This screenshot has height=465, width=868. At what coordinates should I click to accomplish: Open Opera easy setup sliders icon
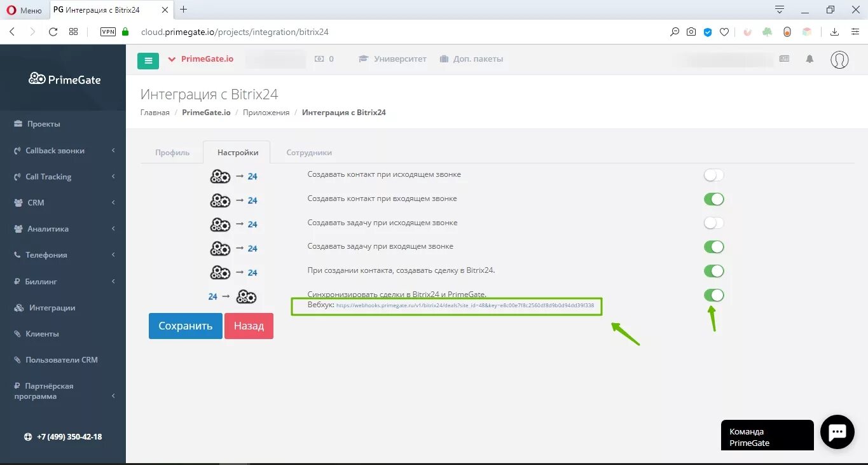(x=855, y=32)
